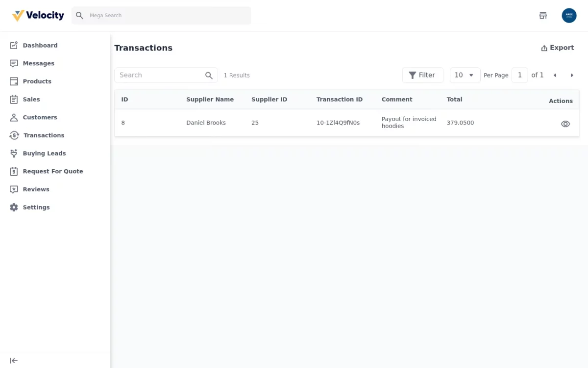The width and height of the screenshot is (588, 368).
Task: Click the Total column header
Action: click(454, 99)
